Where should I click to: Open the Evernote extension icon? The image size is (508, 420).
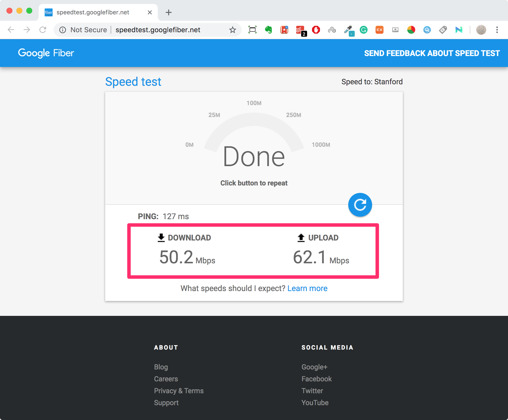268,30
